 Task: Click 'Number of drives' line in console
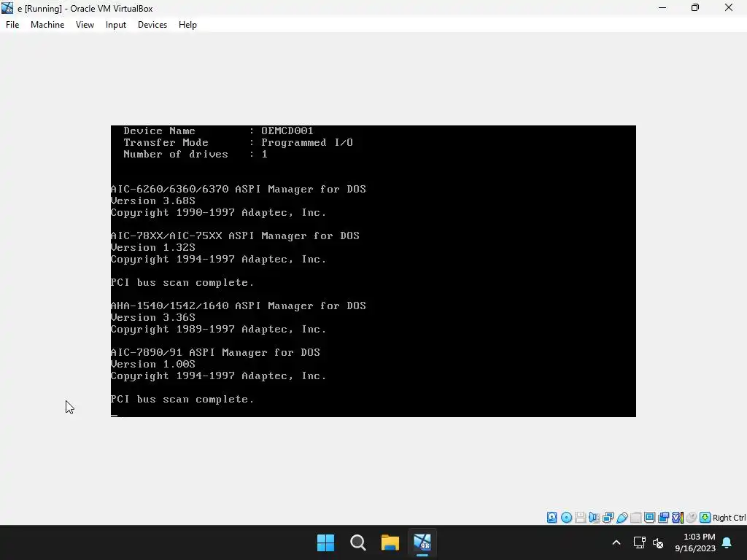(196, 154)
